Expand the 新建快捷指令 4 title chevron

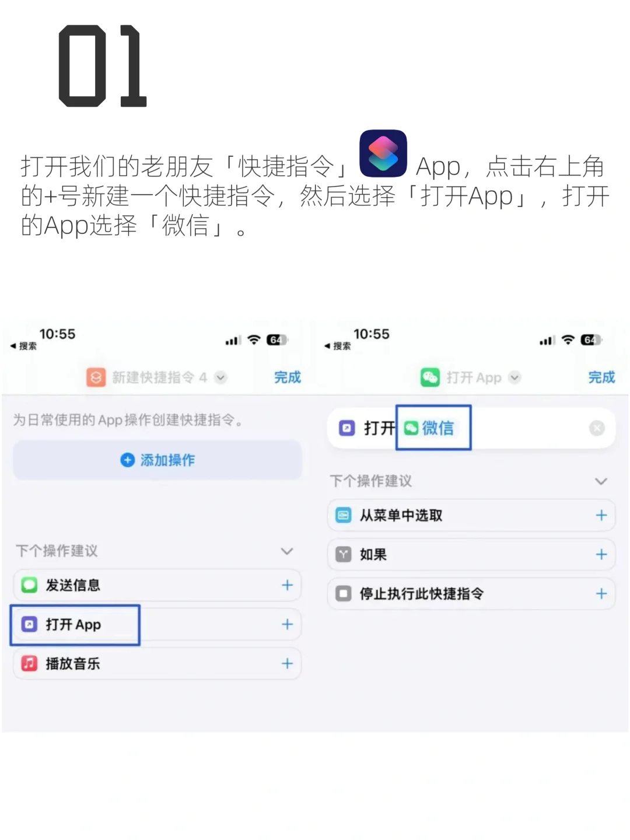[x=220, y=377]
